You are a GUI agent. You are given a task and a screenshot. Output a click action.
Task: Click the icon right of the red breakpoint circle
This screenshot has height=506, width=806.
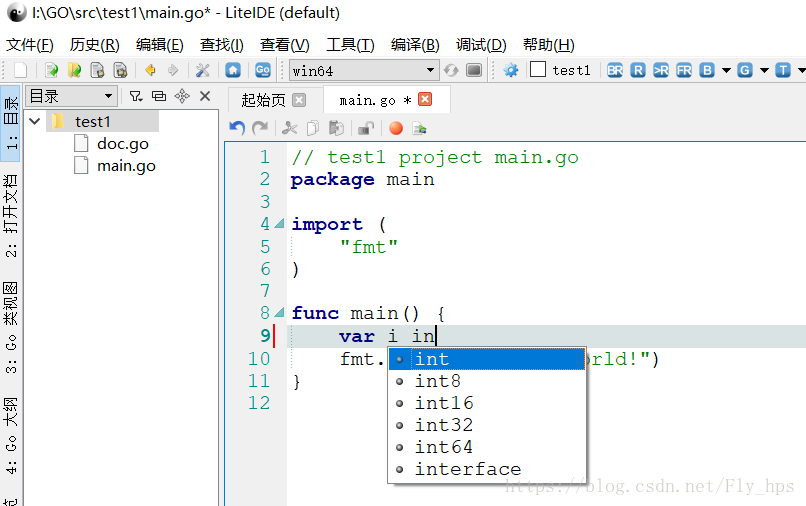(419, 128)
